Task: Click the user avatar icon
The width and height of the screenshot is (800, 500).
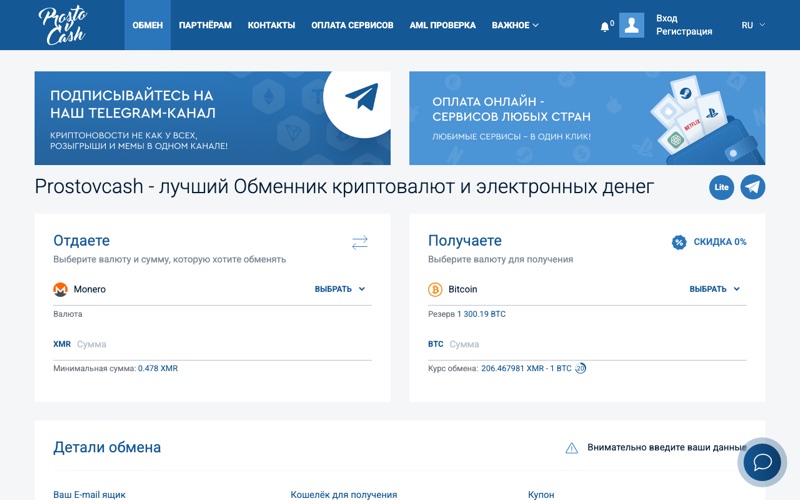Action: (631, 25)
